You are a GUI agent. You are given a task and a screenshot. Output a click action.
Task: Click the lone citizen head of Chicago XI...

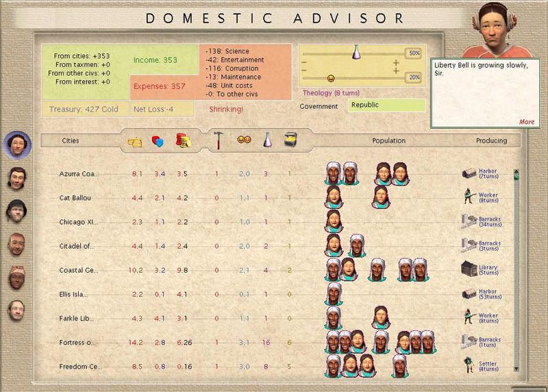click(334, 221)
